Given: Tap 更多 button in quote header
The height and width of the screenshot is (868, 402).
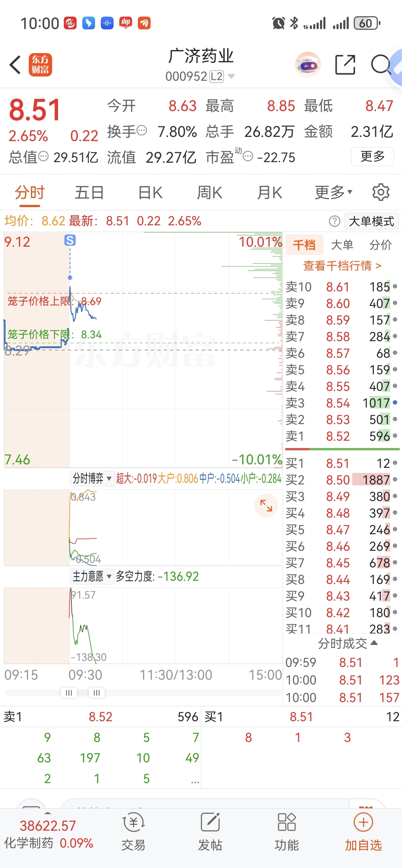Looking at the screenshot, I should point(372,156).
